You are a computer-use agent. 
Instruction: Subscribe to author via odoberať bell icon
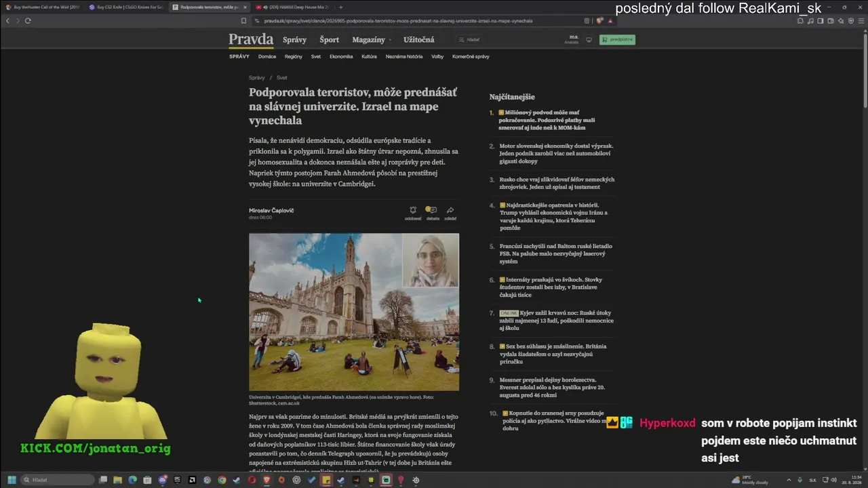tap(413, 213)
